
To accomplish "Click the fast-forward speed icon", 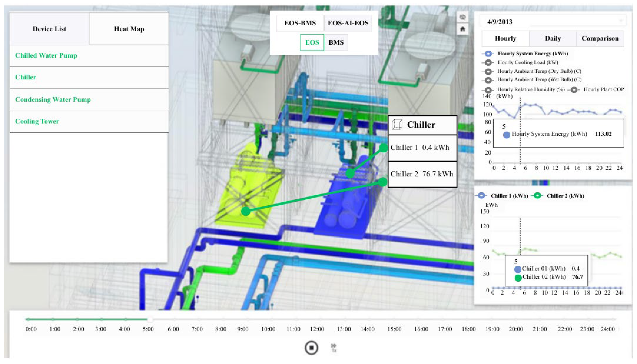I will coord(334,347).
